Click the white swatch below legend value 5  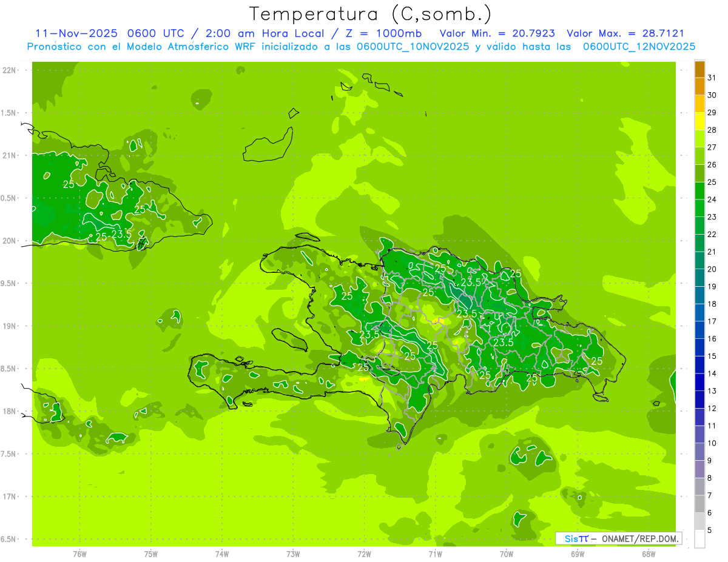pos(699,540)
